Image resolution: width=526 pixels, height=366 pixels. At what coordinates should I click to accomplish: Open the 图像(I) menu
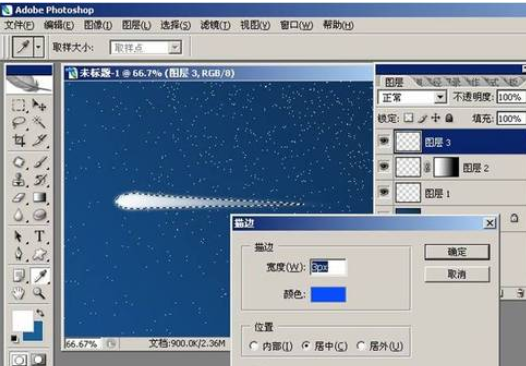tap(98, 25)
